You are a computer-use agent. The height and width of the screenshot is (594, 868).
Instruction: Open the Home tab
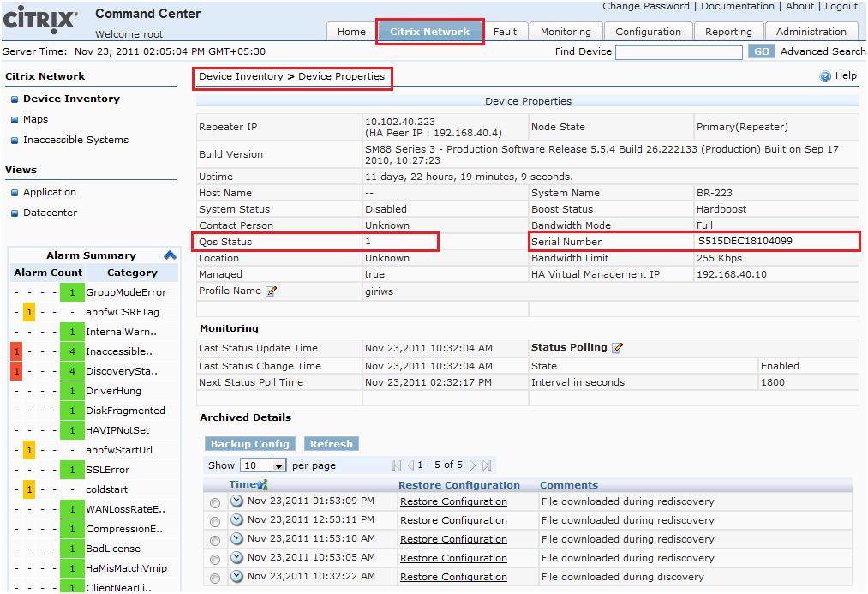click(x=351, y=32)
